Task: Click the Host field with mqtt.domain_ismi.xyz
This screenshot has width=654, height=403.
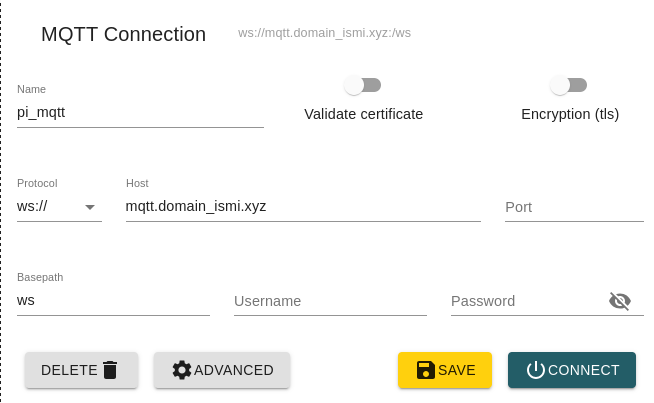Action: (x=302, y=207)
